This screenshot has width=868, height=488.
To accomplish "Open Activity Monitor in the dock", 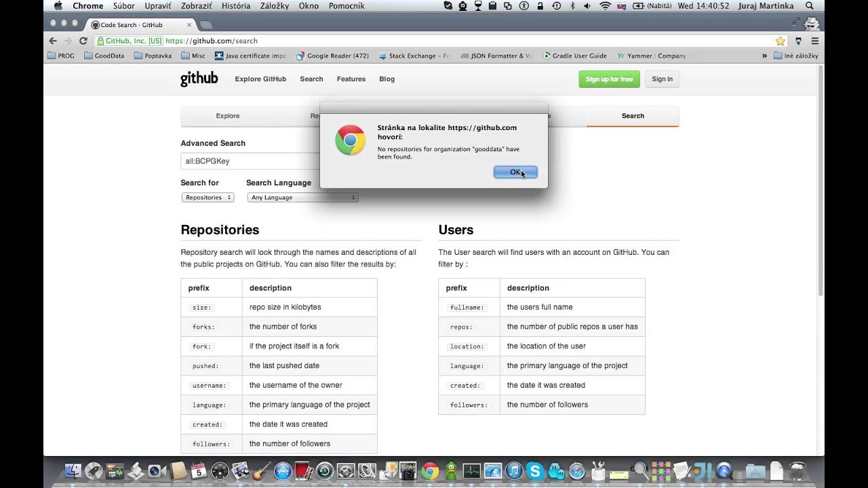I will (x=472, y=470).
